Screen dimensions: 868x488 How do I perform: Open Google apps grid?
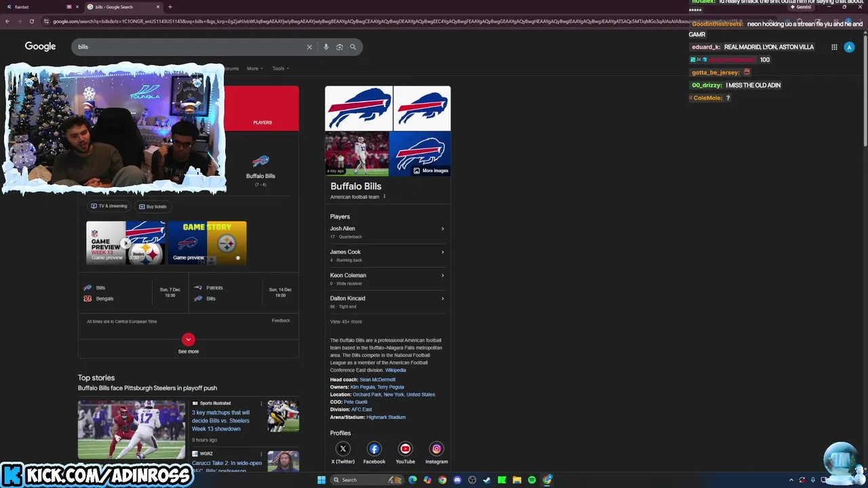tap(834, 47)
